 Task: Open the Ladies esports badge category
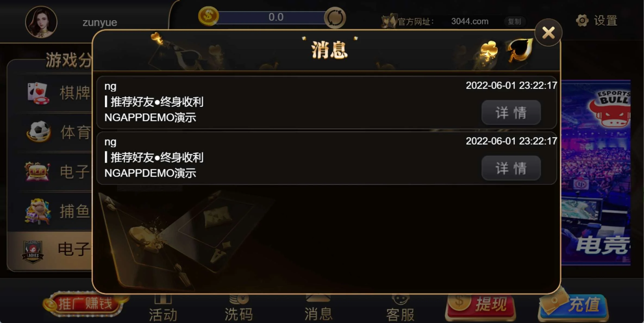[x=33, y=252]
